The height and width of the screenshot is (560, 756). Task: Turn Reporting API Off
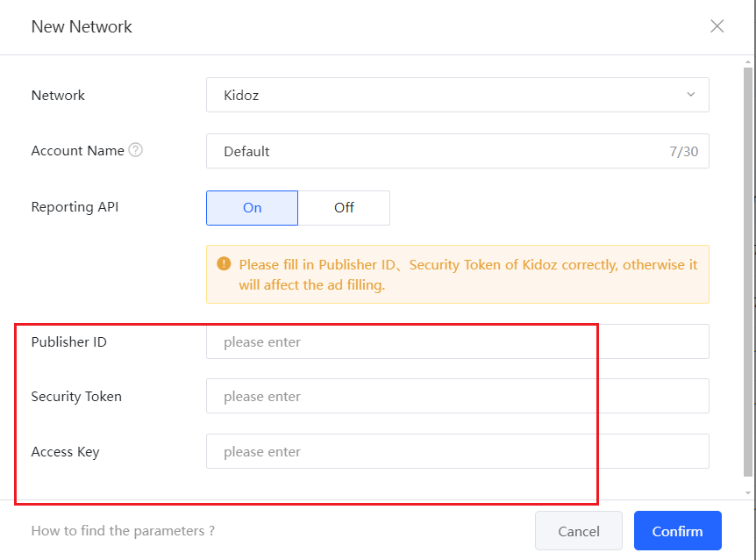(x=344, y=208)
